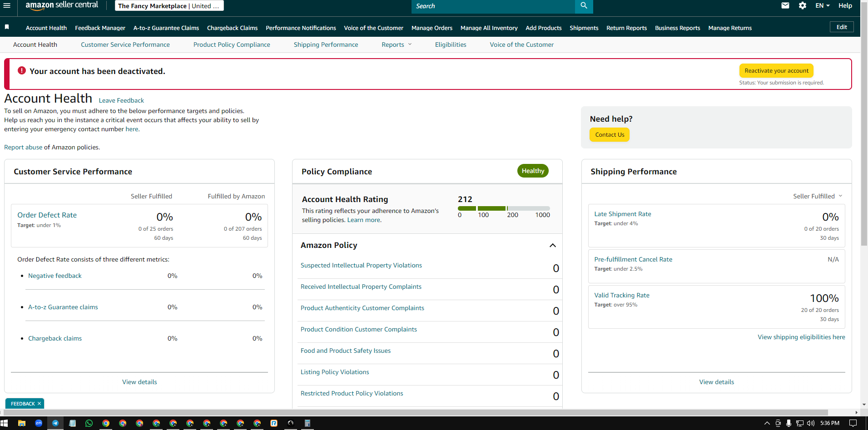This screenshot has width=868, height=430.
Task: Open the RingCentral taskbar icon
Action: (x=274, y=423)
